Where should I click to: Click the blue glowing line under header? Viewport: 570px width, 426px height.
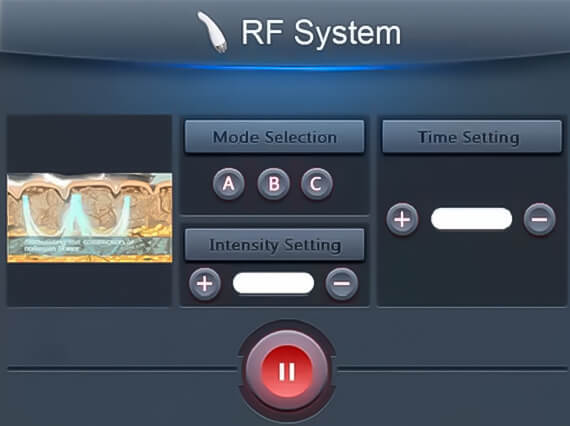click(x=285, y=68)
